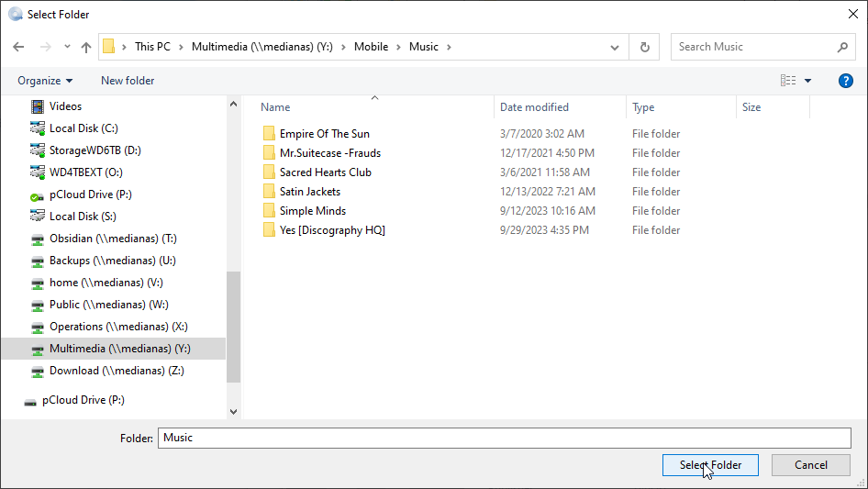868x489 pixels.
Task: Go up one folder level
Action: [86, 47]
